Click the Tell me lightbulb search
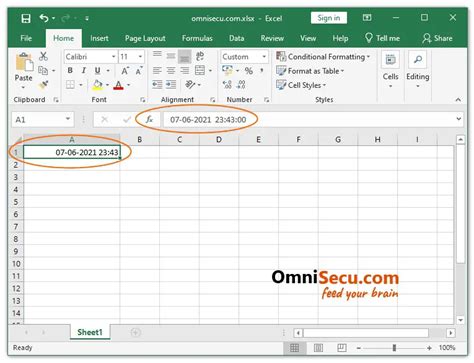 [x=382, y=38]
